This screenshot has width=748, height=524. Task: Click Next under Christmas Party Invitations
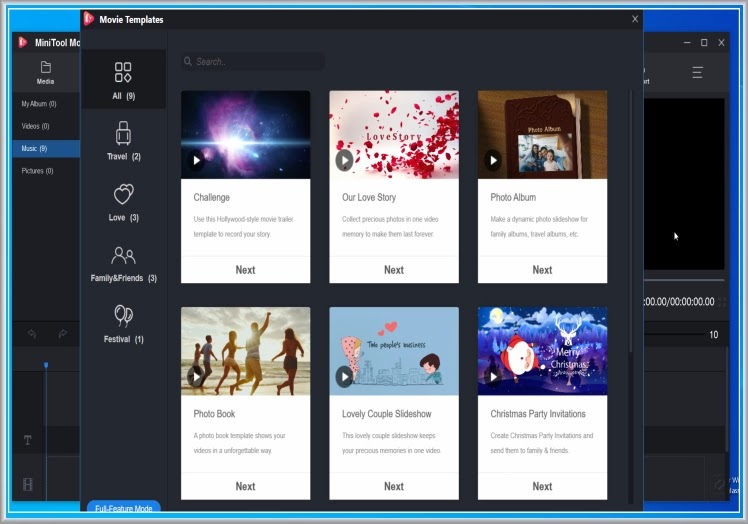pyautogui.click(x=542, y=486)
